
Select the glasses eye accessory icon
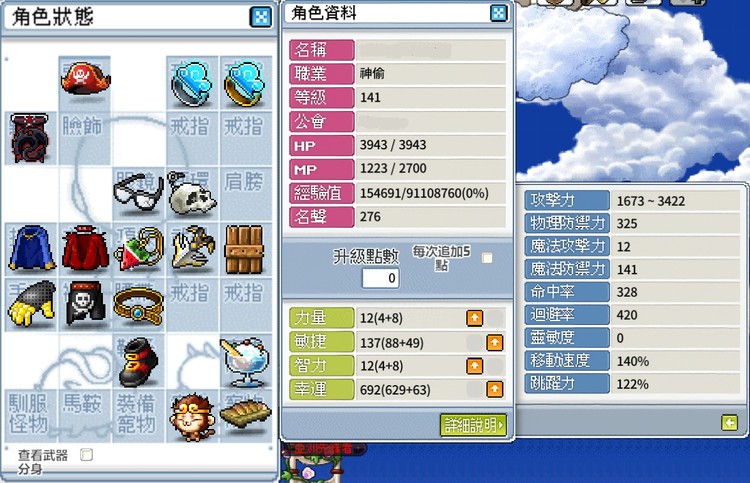pos(139,193)
